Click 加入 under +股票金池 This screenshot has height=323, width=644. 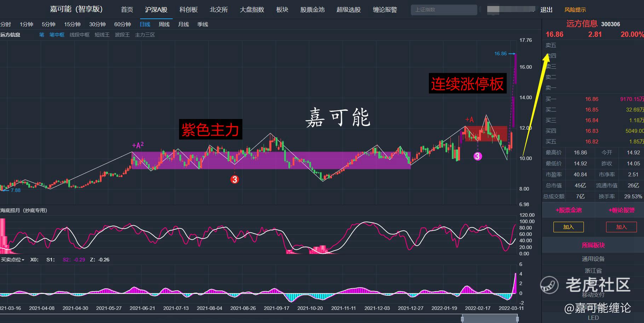click(569, 227)
